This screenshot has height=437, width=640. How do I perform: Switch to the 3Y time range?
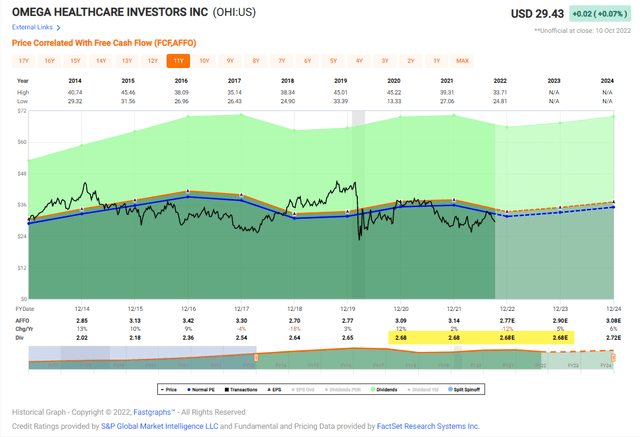coord(385,61)
